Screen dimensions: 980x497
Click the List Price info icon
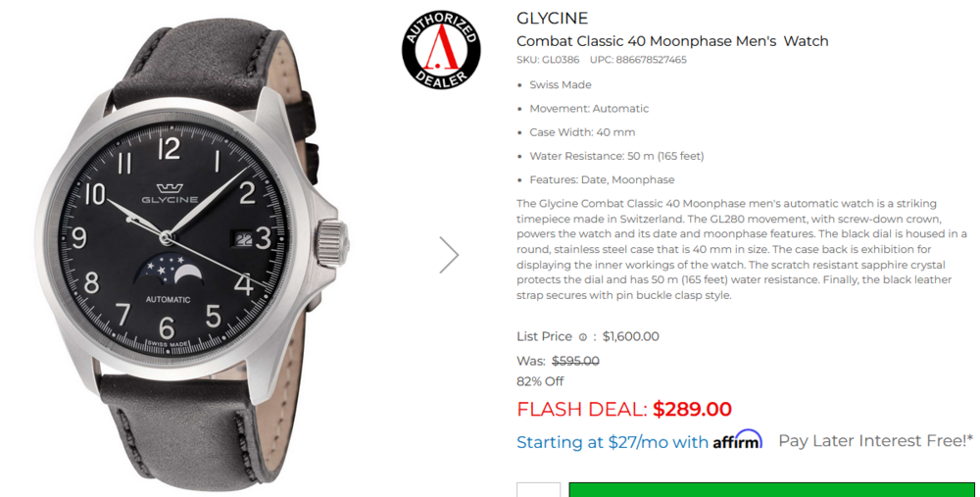[x=582, y=337]
